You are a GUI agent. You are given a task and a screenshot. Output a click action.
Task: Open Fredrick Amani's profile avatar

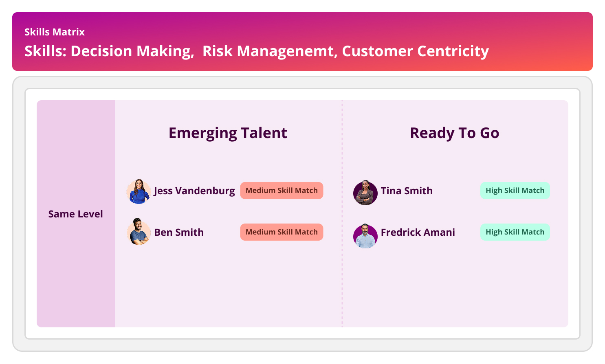[x=365, y=236]
